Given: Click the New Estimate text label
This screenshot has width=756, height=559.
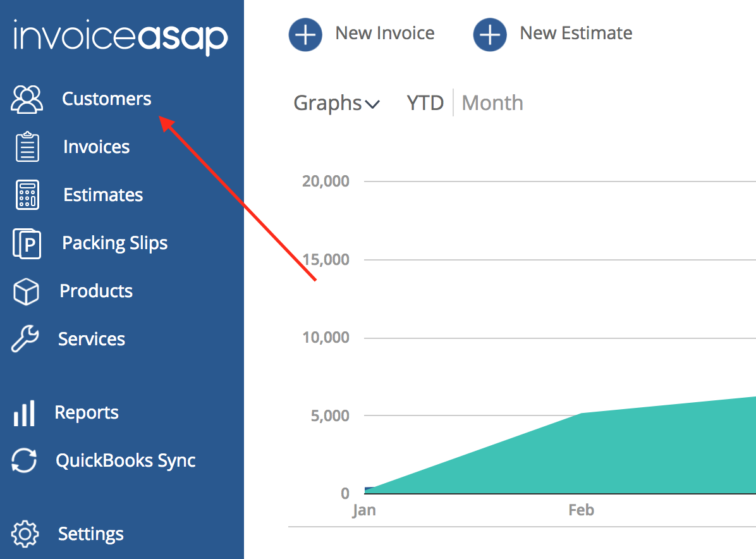Looking at the screenshot, I should click(575, 34).
